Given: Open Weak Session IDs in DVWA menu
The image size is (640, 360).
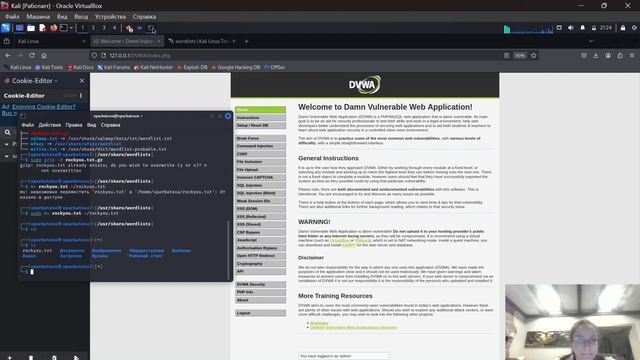Looking at the screenshot, I should click(260, 201).
